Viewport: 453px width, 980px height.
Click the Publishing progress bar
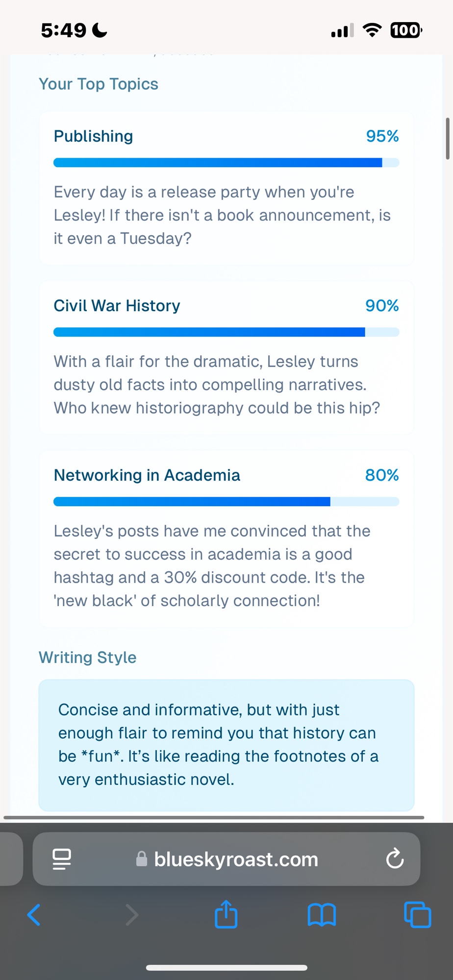[x=226, y=163]
